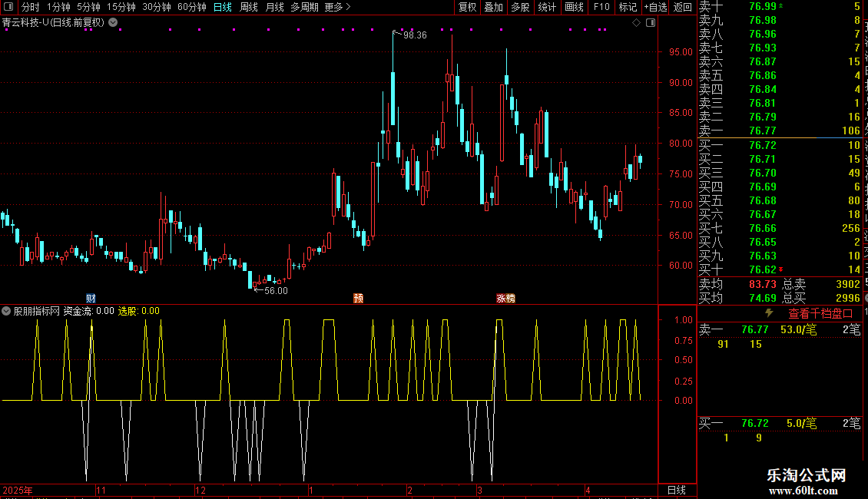The height and width of the screenshot is (499, 868).
Task: Open dropdown beside 青云科技-U title
Action: (x=113, y=23)
